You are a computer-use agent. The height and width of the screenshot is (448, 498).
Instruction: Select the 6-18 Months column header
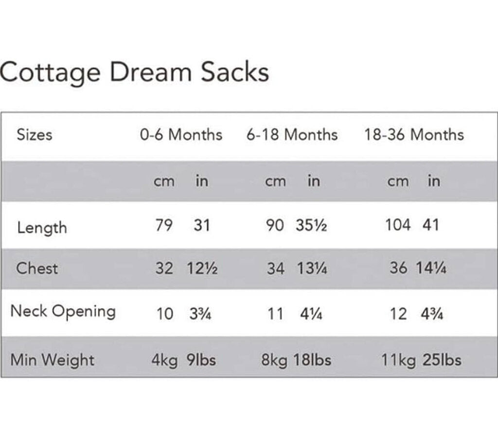[x=292, y=135]
